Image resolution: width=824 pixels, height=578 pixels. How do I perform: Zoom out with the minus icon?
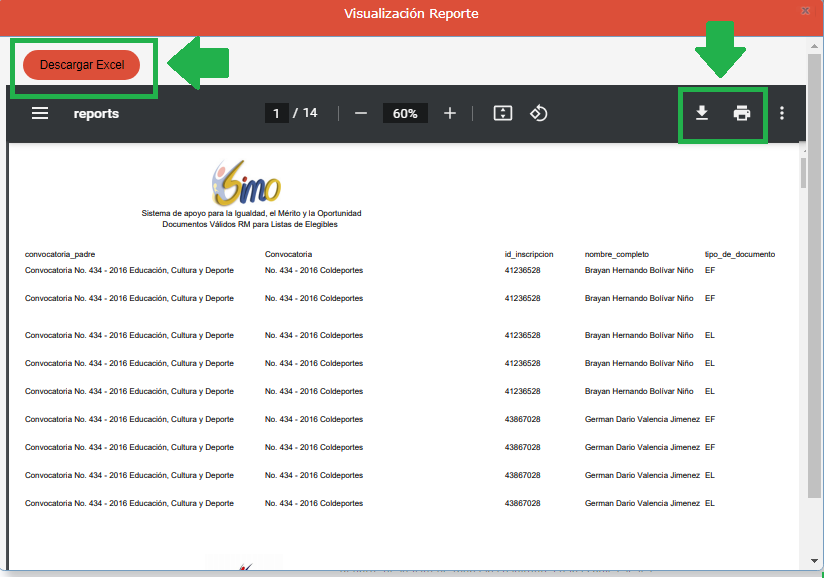[361, 113]
